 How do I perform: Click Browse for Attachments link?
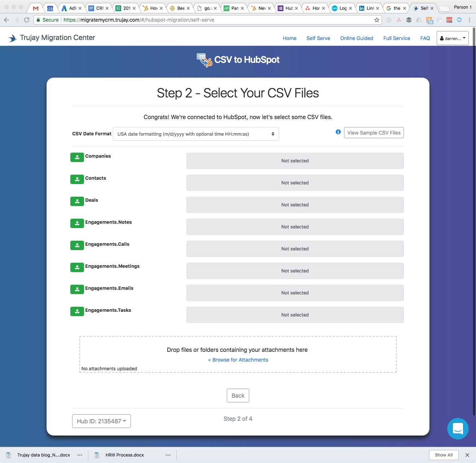click(238, 360)
